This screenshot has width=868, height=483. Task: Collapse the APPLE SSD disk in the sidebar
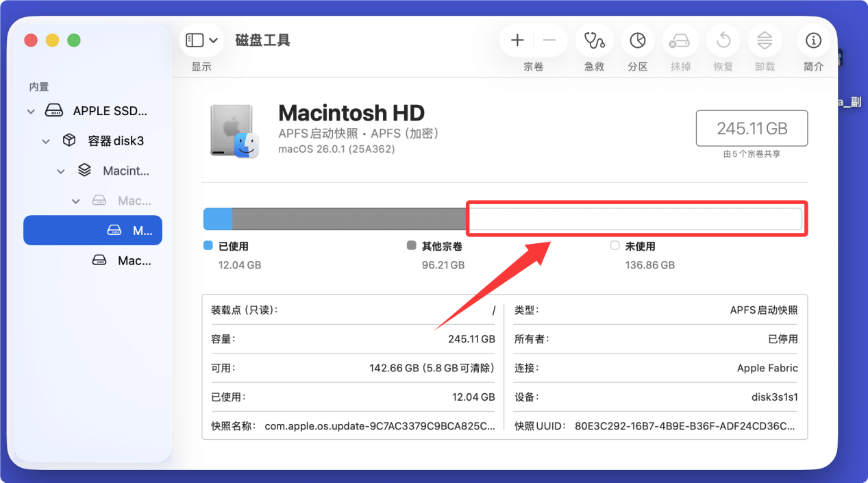pyautogui.click(x=30, y=110)
